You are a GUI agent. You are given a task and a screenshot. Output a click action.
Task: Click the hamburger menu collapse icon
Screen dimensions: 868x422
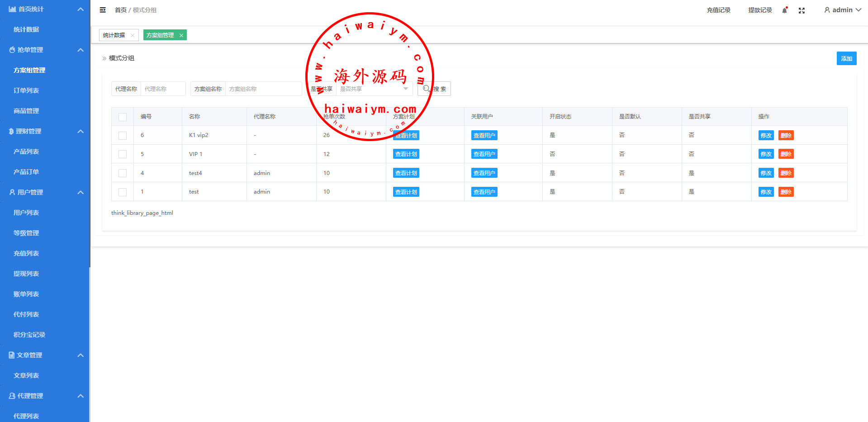(x=103, y=10)
